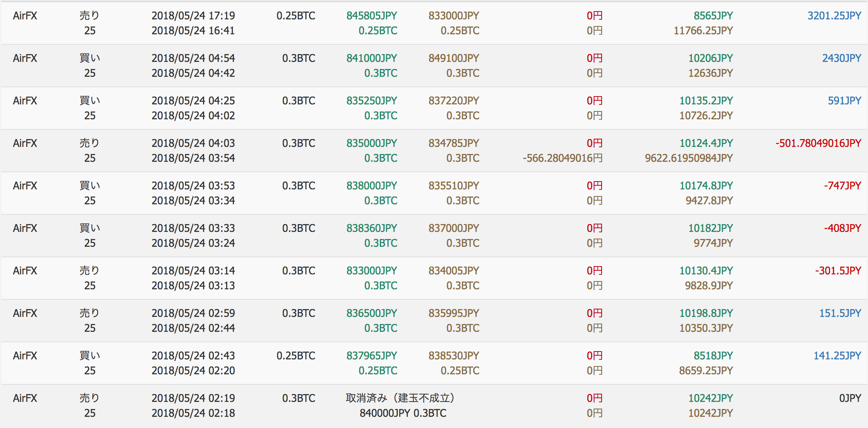
Task: Click the -301.5JPY loss value
Action: pyautogui.click(x=838, y=271)
